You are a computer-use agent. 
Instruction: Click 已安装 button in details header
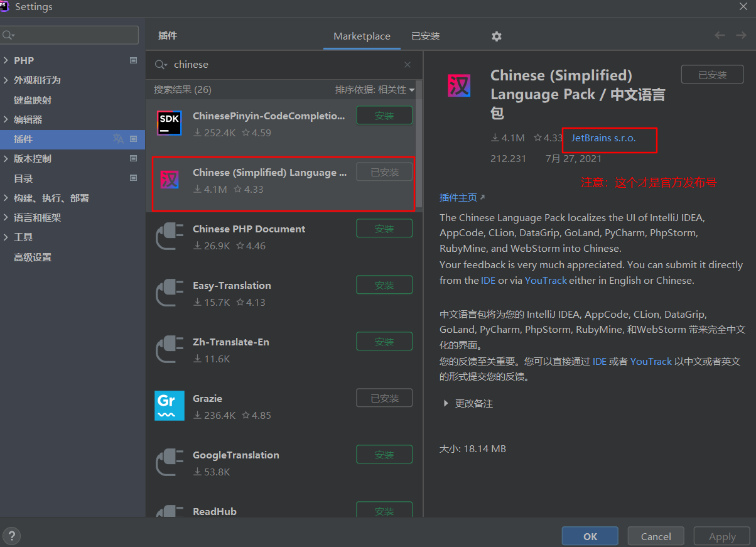713,75
